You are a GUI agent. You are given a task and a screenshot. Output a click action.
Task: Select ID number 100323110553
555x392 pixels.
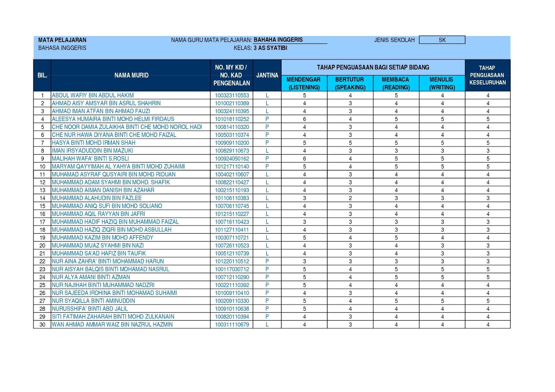click(232, 95)
